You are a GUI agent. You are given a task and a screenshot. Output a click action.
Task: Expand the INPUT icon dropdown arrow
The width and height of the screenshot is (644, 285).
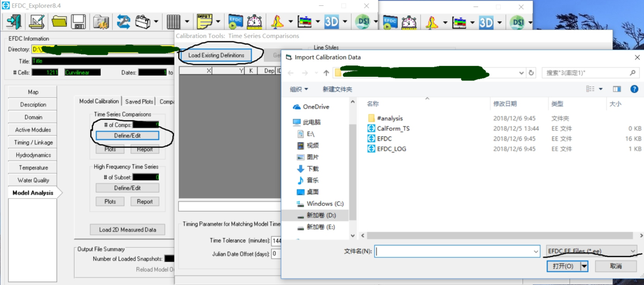[x=218, y=22]
